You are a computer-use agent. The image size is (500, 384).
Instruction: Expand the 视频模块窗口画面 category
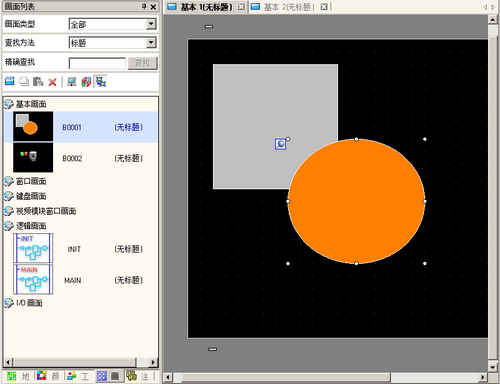9,211
